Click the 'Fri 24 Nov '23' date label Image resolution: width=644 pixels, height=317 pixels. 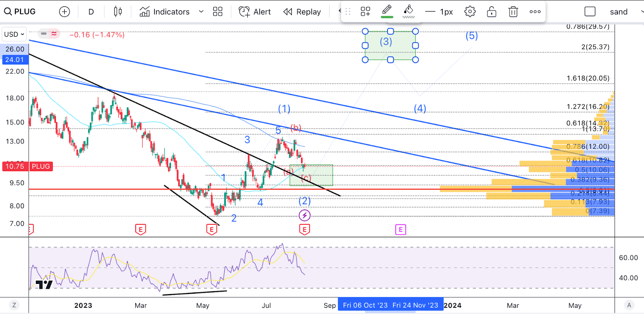click(x=416, y=305)
